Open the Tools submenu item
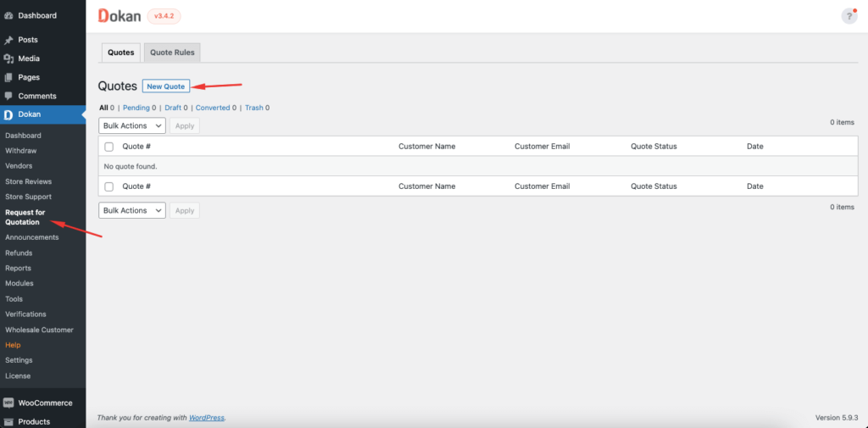Viewport: 868px width, 428px height. coord(14,299)
